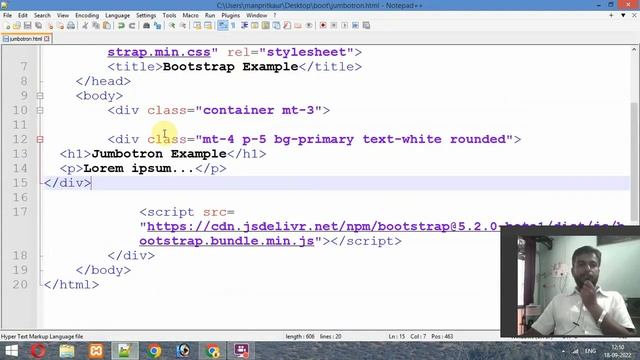Toggle show all characters

coord(233,25)
